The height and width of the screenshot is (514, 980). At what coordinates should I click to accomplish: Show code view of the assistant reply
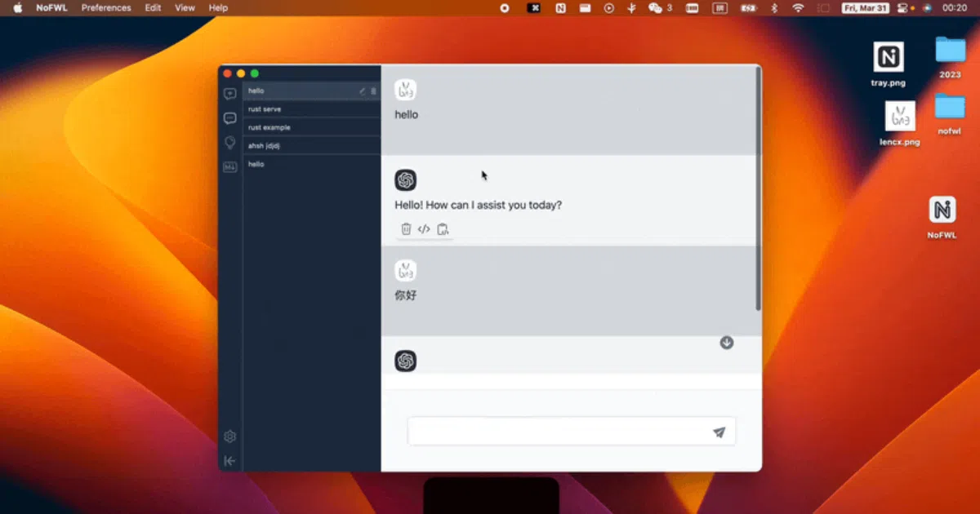[x=424, y=229]
